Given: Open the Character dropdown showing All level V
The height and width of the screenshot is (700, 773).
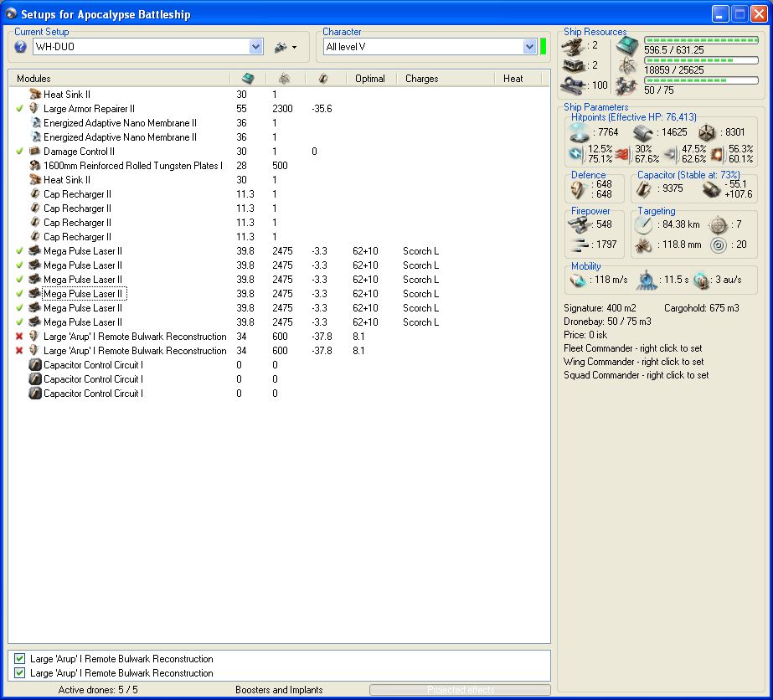Looking at the screenshot, I should click(x=529, y=48).
